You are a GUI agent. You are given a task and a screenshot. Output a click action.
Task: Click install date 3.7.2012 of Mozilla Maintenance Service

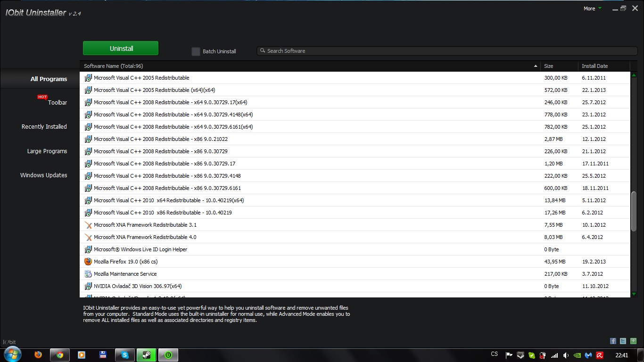pos(592,274)
